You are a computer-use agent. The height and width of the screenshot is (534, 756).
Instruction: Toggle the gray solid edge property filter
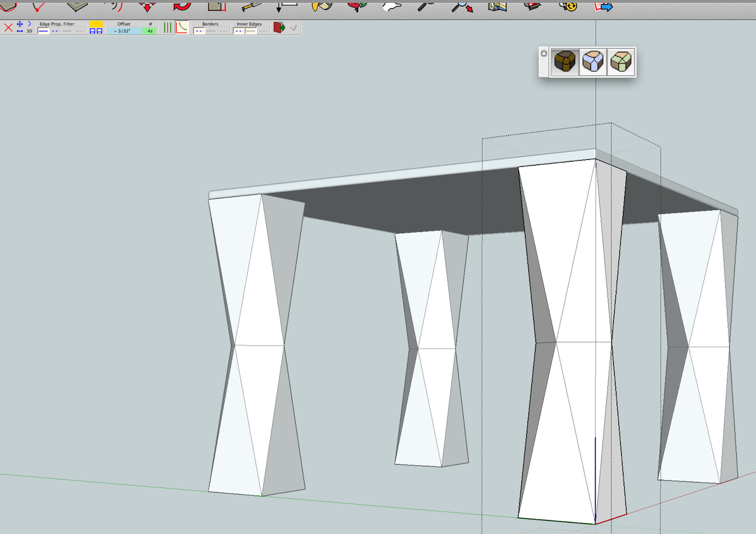tap(67, 31)
